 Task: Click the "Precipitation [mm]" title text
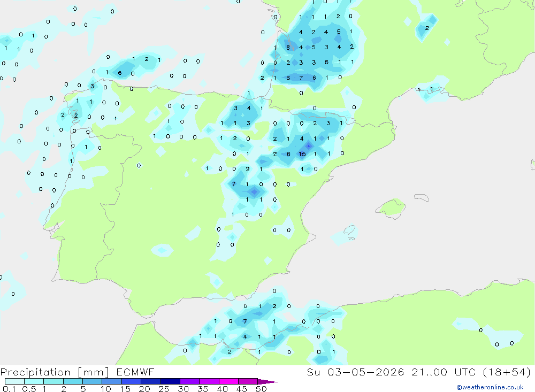55,372
